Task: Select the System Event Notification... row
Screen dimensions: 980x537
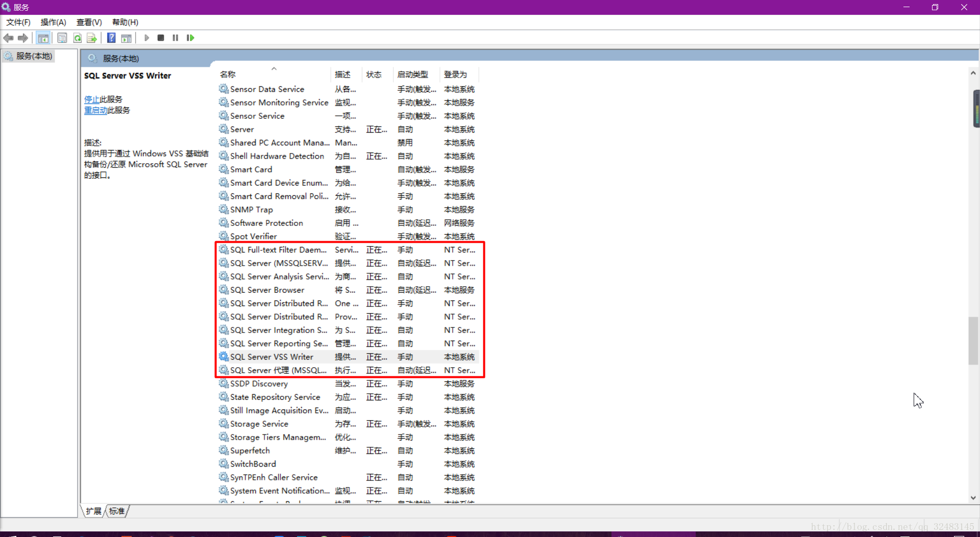Action: (349, 491)
